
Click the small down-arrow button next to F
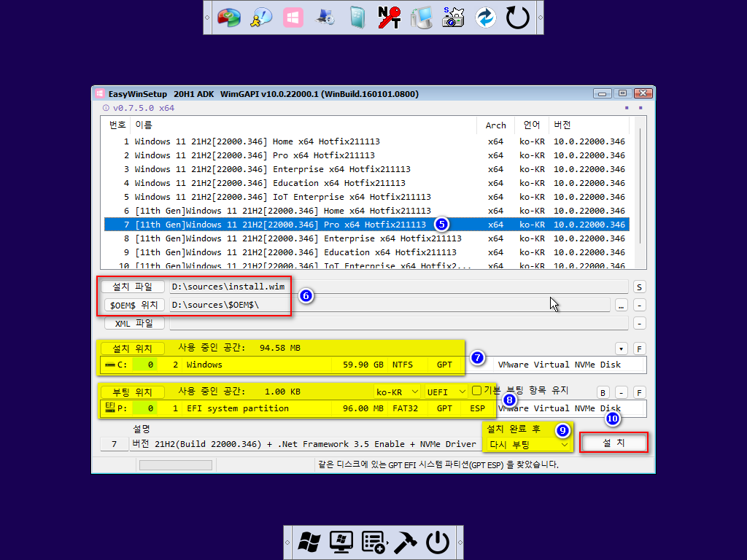coord(622,349)
